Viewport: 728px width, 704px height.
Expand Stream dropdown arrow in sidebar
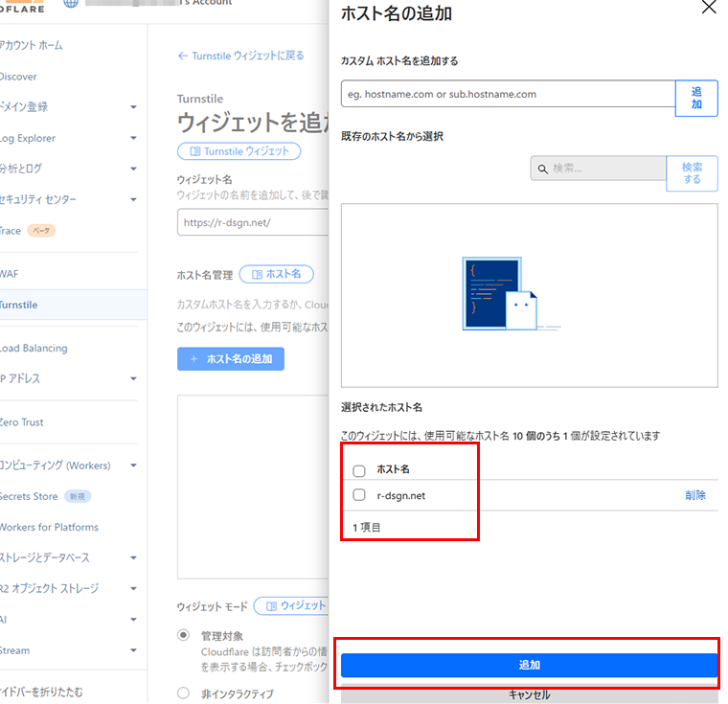point(133,650)
